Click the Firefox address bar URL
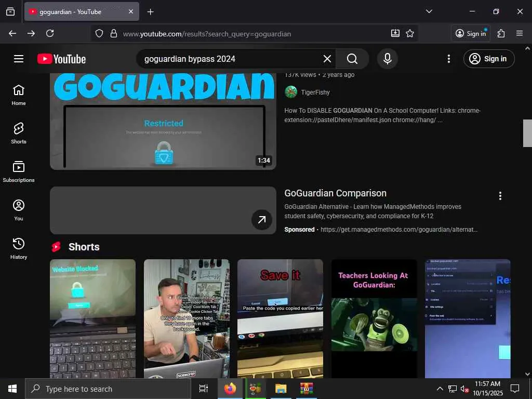 click(x=207, y=34)
